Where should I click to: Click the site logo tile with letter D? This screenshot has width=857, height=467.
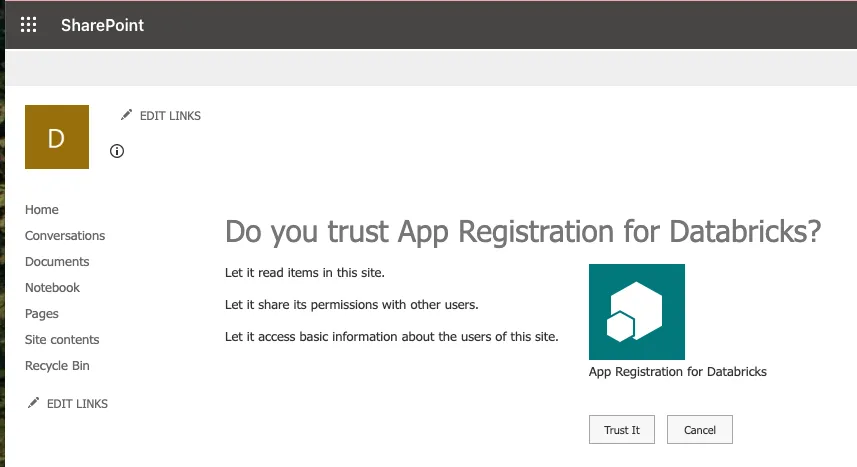pos(57,137)
